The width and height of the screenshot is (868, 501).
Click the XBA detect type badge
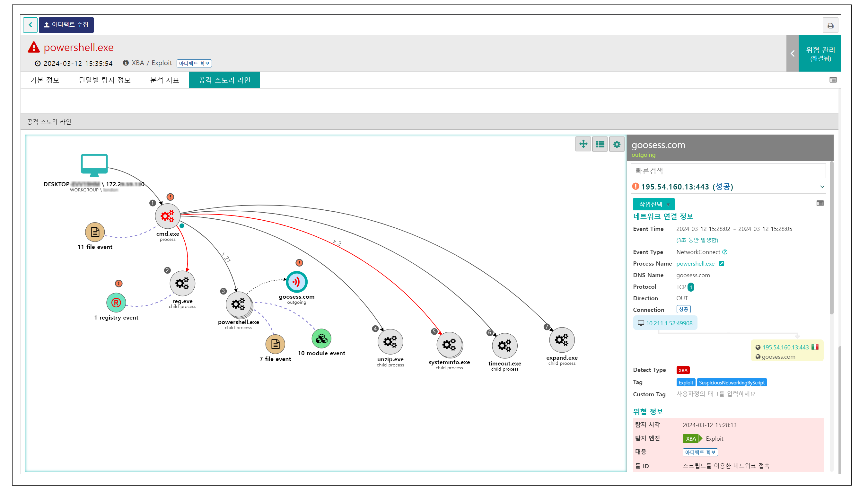click(x=683, y=370)
